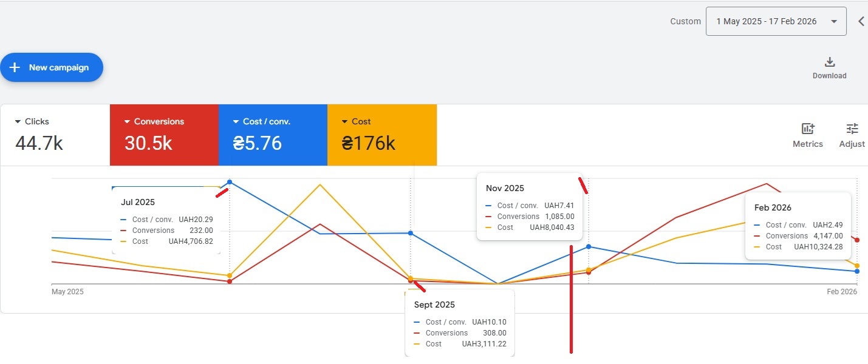Click the New campaign button
The height and width of the screenshot is (364, 868).
click(52, 67)
